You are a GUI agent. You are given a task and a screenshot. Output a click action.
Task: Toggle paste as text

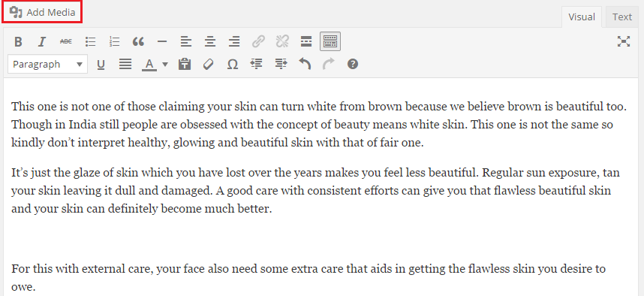click(x=185, y=64)
